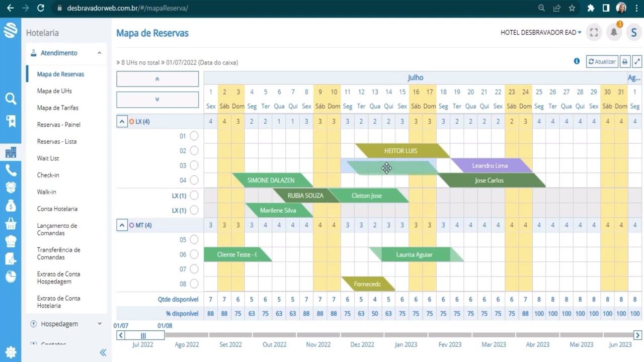Select the radio circle for room 08
Image resolution: width=644 pixels, height=362 pixels.
click(x=194, y=284)
